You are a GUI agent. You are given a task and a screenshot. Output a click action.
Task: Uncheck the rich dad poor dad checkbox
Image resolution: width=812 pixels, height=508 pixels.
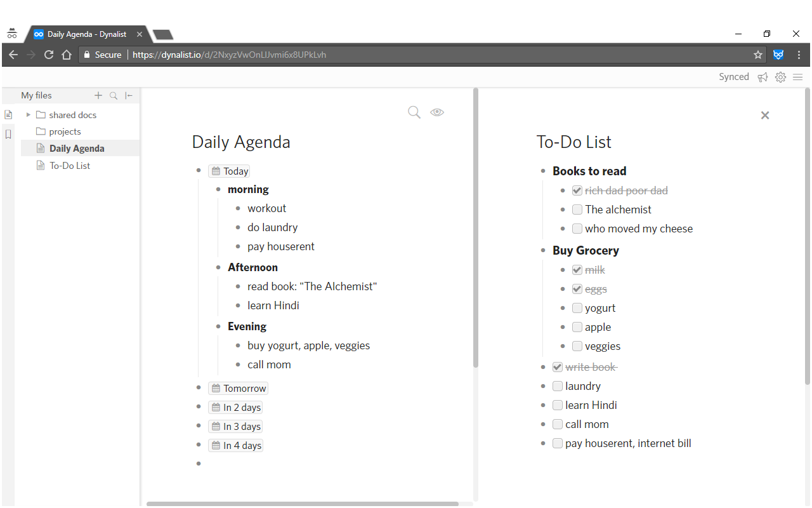click(x=577, y=190)
